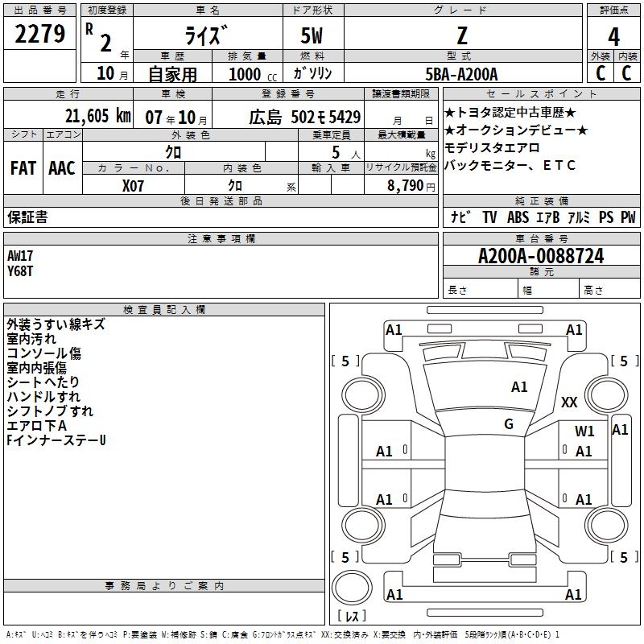
Task: Select exterior color クロ
Action: coord(173,152)
